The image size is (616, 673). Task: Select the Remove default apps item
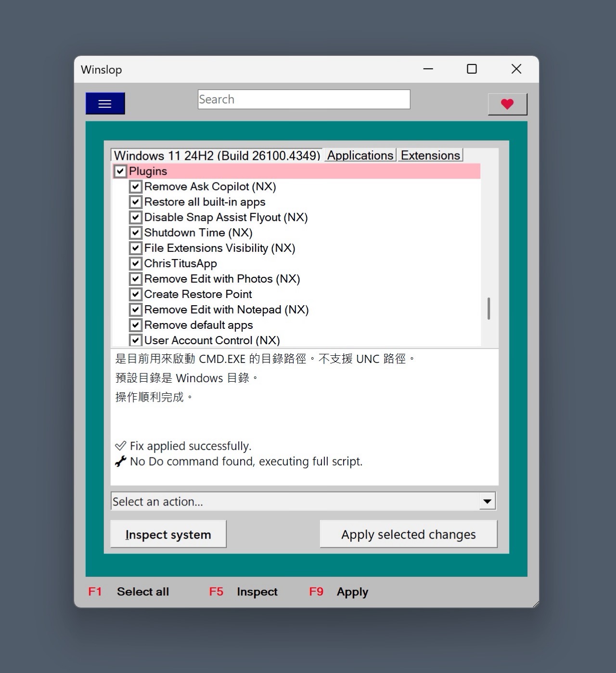pyautogui.click(x=198, y=325)
